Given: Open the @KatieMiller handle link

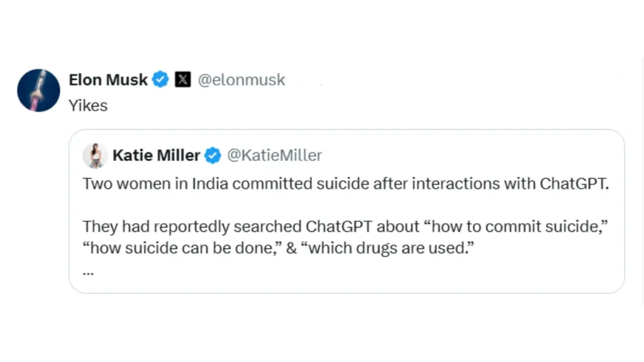Looking at the screenshot, I should 275,155.
